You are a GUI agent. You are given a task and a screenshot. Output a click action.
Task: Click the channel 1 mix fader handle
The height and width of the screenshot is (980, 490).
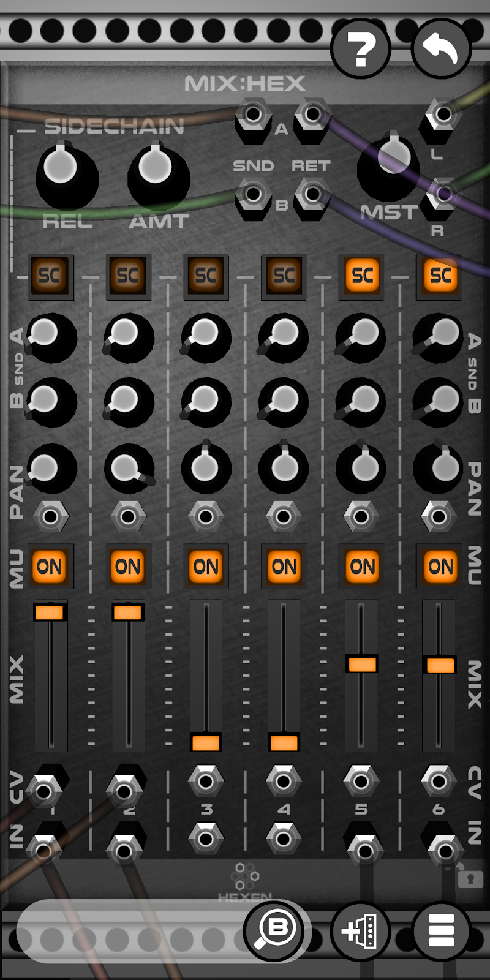pos(50,612)
